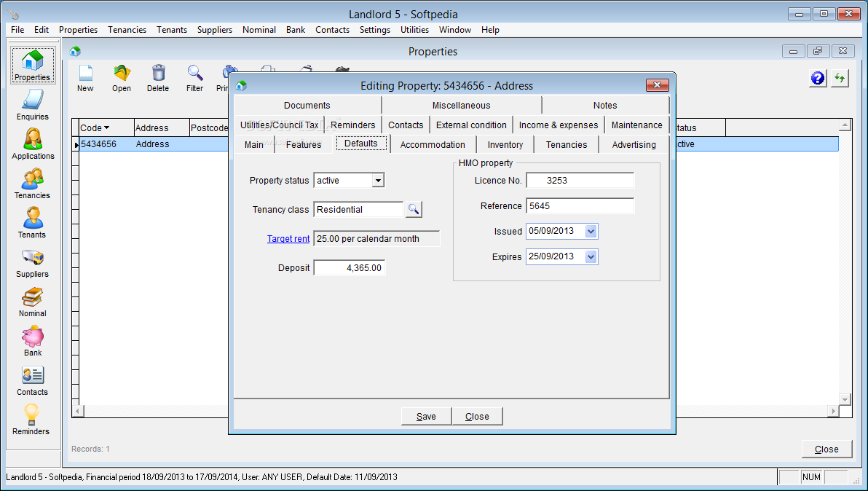Click the Tenancy class lookup magnifier
The width and height of the screenshot is (868, 491).
click(x=414, y=209)
